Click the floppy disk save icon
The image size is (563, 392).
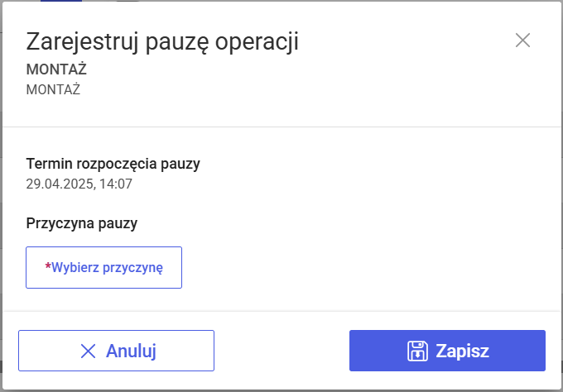coord(418,351)
